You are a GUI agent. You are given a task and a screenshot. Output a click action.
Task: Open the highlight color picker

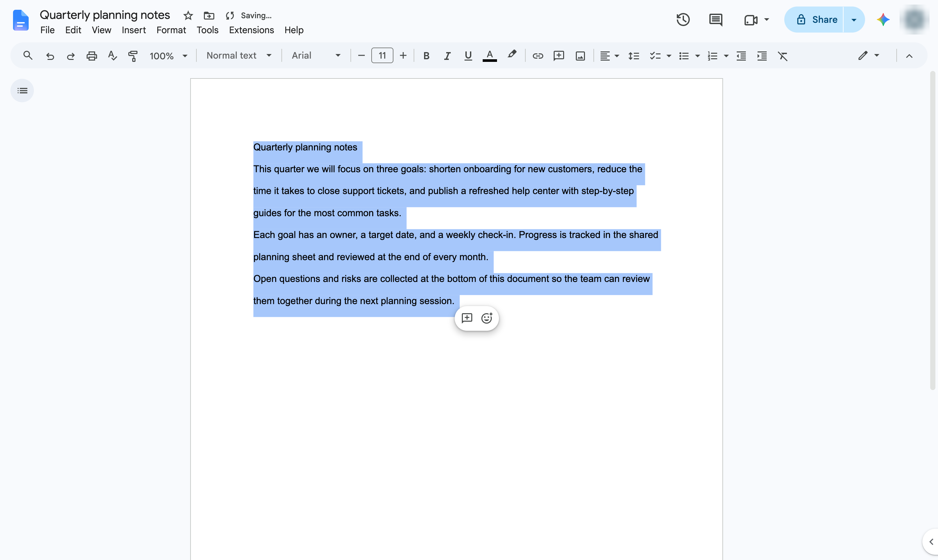click(x=512, y=55)
